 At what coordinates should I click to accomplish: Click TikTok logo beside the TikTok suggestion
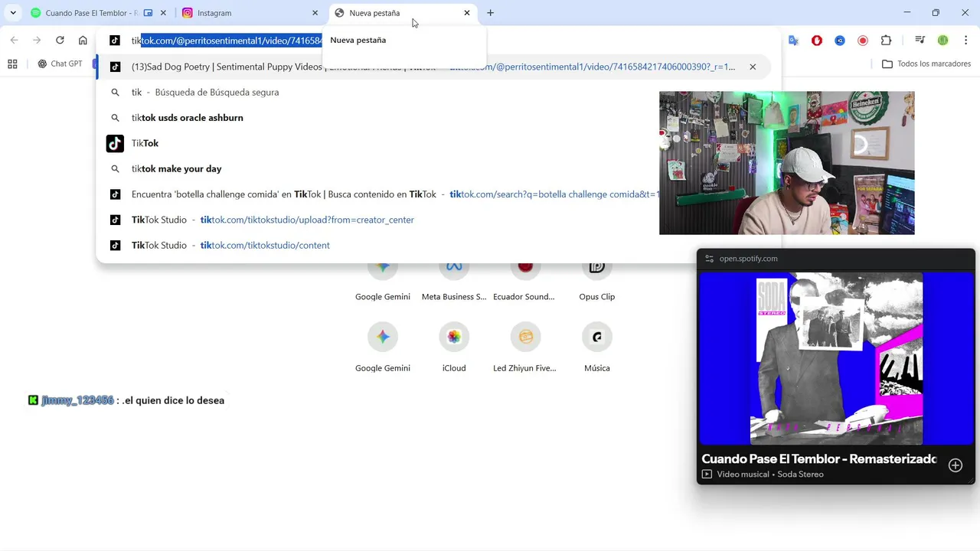pyautogui.click(x=115, y=143)
